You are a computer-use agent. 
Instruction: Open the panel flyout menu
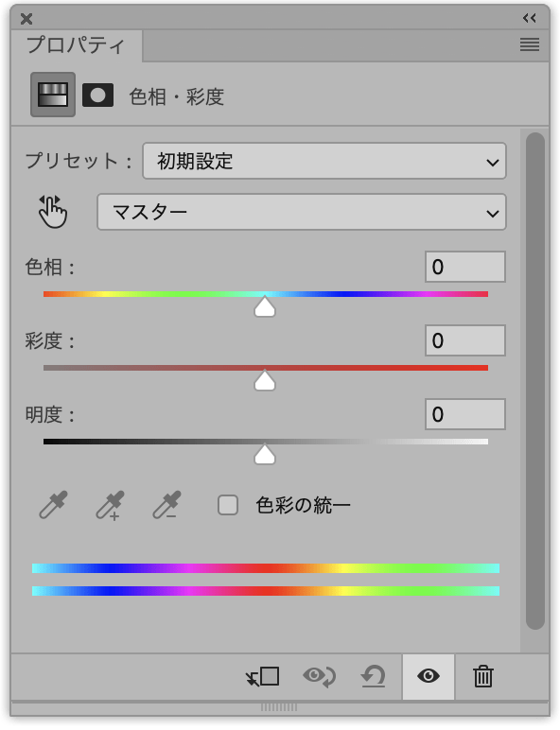530,44
